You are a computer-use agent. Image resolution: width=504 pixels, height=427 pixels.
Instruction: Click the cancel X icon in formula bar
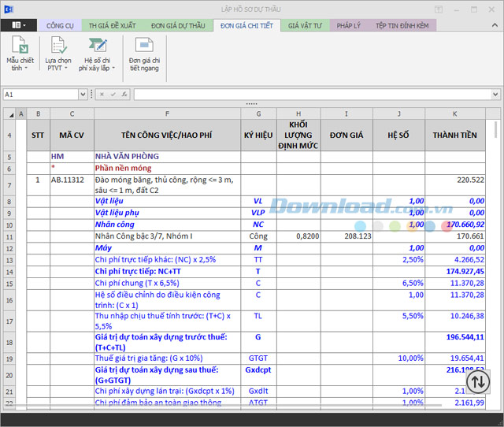tap(102, 95)
